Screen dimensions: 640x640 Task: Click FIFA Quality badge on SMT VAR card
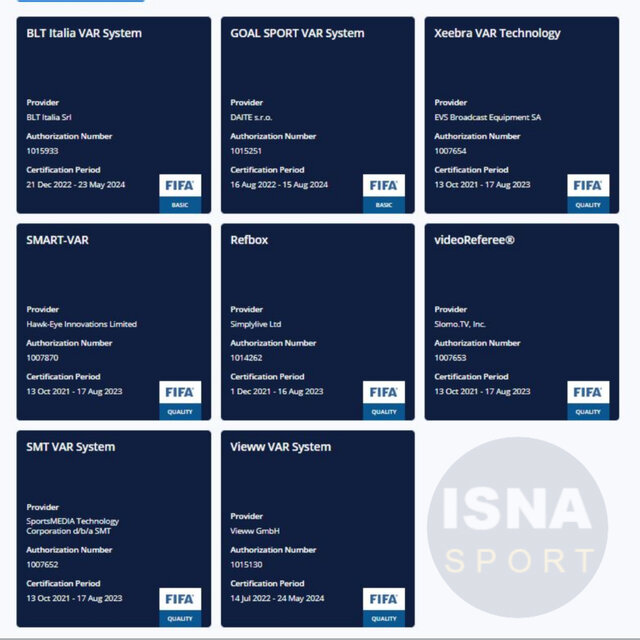point(180,607)
